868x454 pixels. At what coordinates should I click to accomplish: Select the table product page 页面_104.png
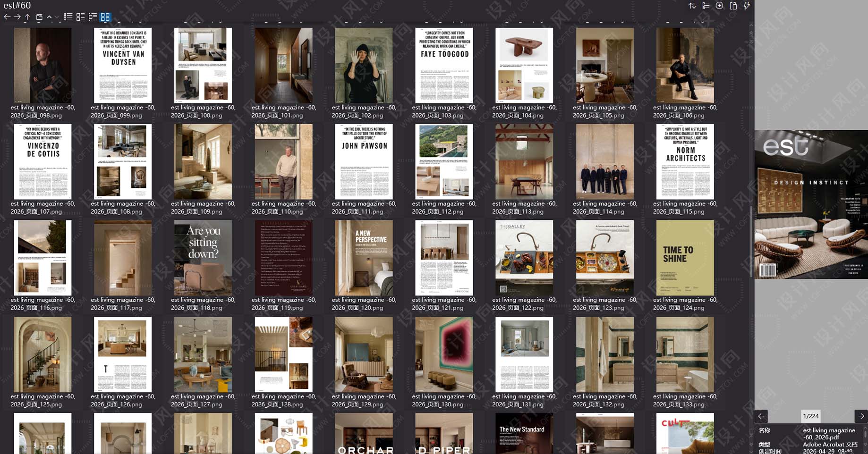(x=524, y=65)
